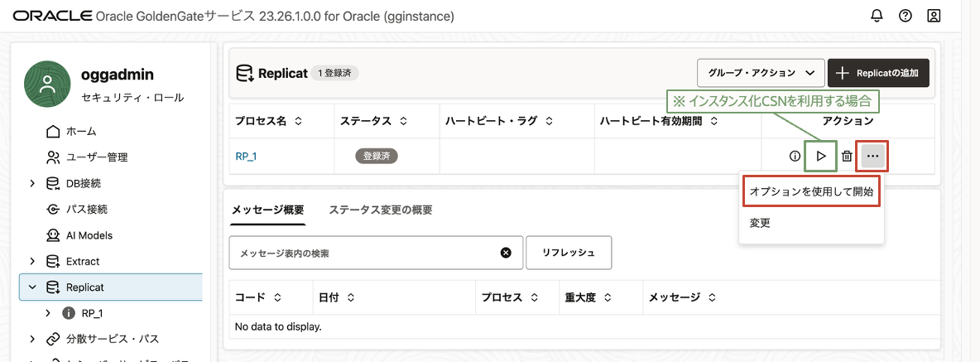The height and width of the screenshot is (362, 980).
Task: Sort messages by コード column
Action: tap(277, 297)
